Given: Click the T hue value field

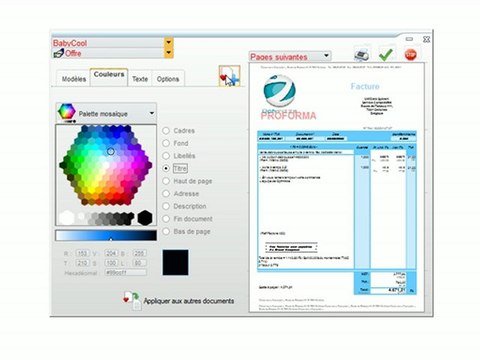Looking at the screenshot, I should coord(82,263).
